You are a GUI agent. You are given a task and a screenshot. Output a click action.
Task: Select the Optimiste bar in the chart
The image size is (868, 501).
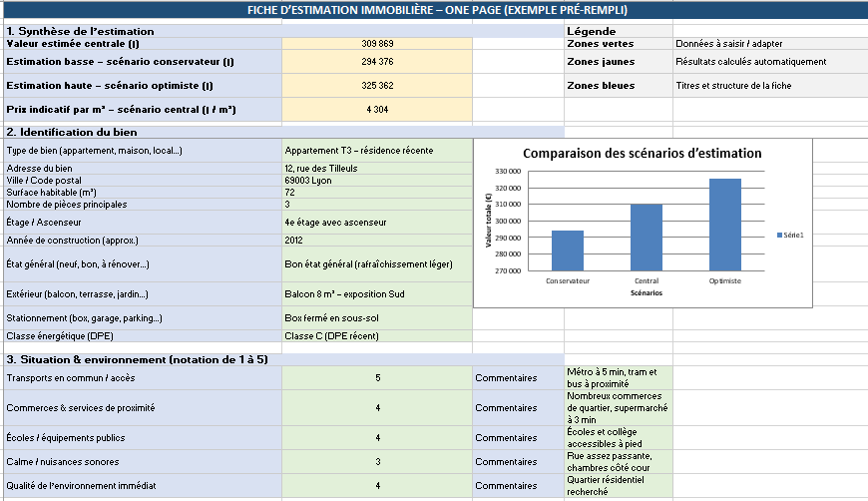[725, 225]
